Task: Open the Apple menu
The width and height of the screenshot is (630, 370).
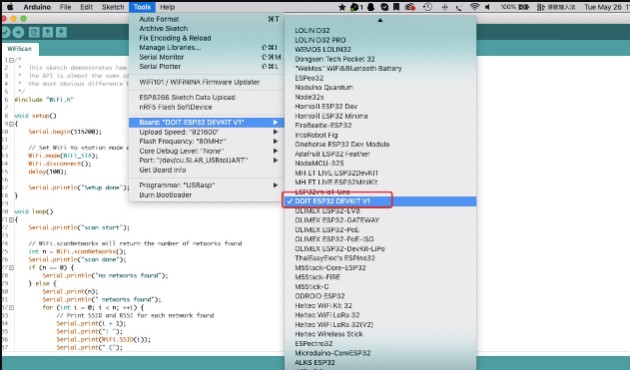Action: [x=10, y=7]
